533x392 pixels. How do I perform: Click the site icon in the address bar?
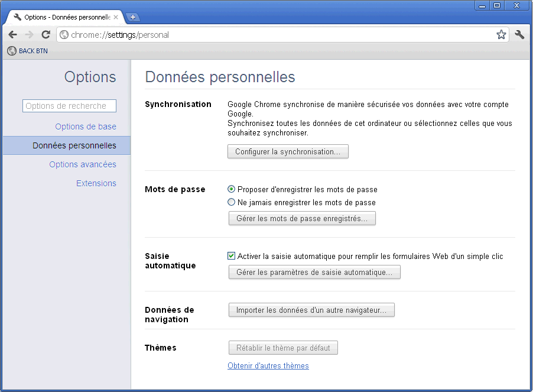(x=63, y=34)
